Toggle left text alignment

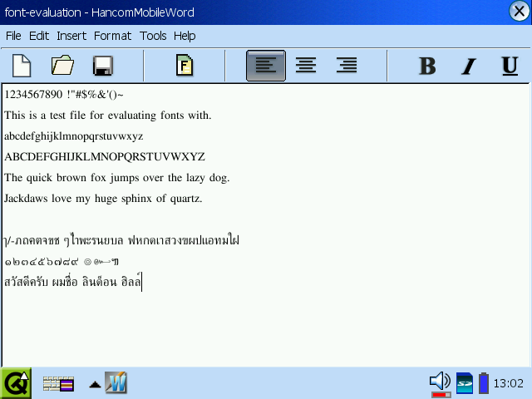click(266, 66)
